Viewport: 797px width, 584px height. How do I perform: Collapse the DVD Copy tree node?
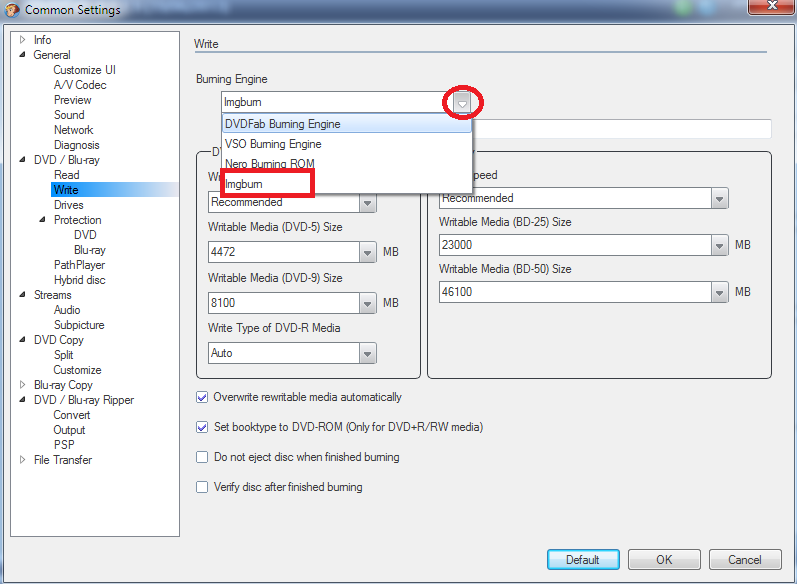pyautogui.click(x=22, y=340)
